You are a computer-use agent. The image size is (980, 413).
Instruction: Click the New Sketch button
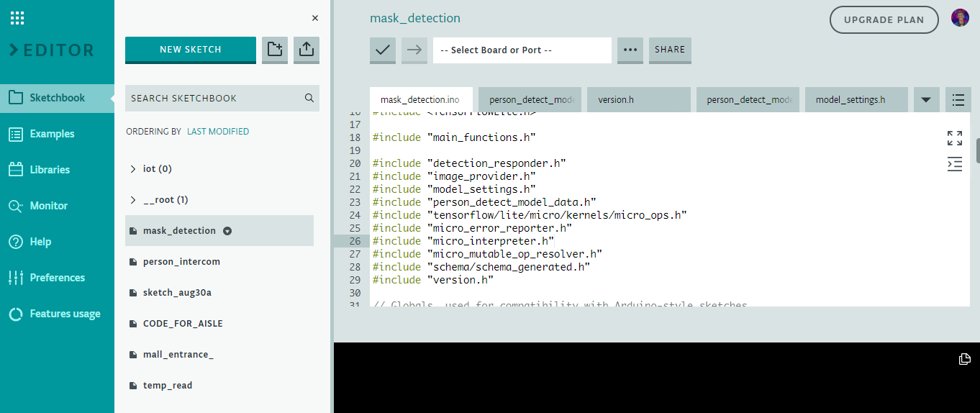(191, 50)
